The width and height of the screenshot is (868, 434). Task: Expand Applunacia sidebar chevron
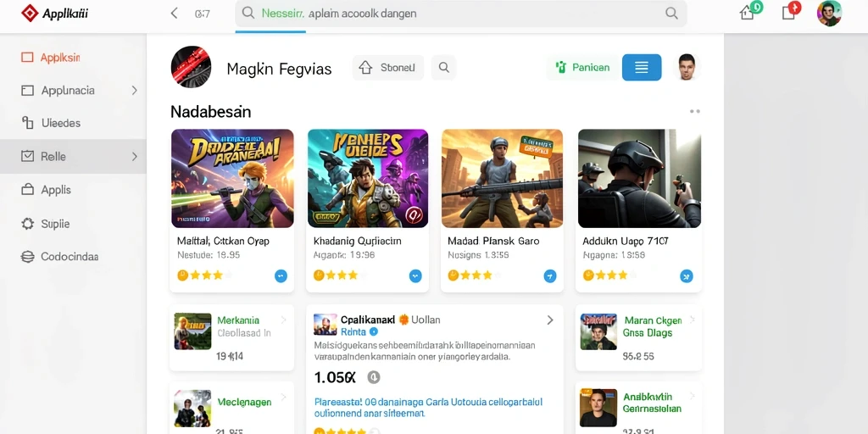click(134, 90)
